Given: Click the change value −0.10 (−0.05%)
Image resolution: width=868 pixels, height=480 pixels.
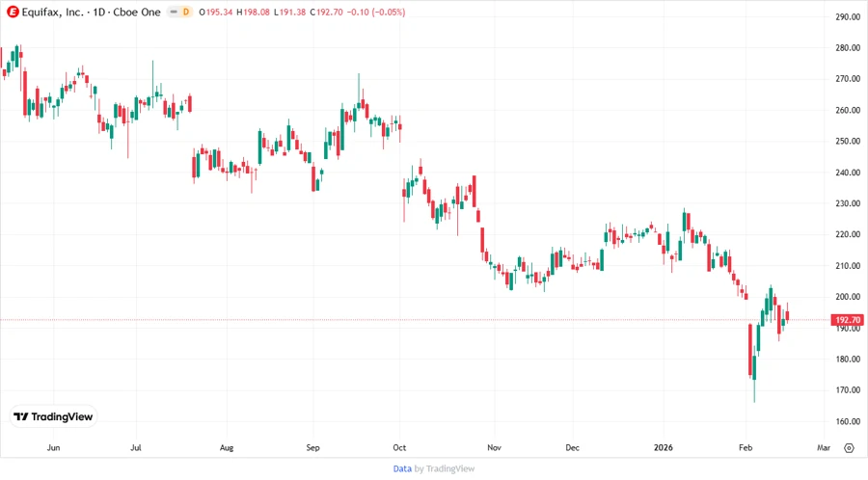Looking at the screenshot, I should pos(376,12).
